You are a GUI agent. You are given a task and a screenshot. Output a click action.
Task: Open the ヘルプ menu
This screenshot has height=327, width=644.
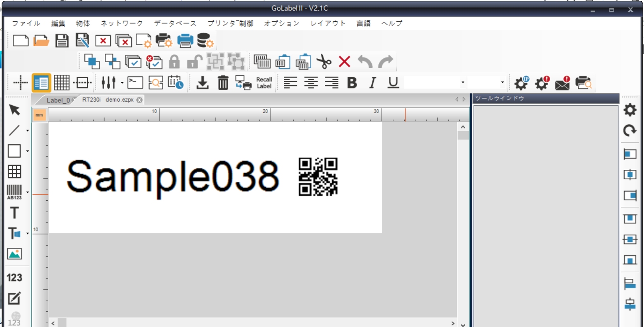coord(392,23)
